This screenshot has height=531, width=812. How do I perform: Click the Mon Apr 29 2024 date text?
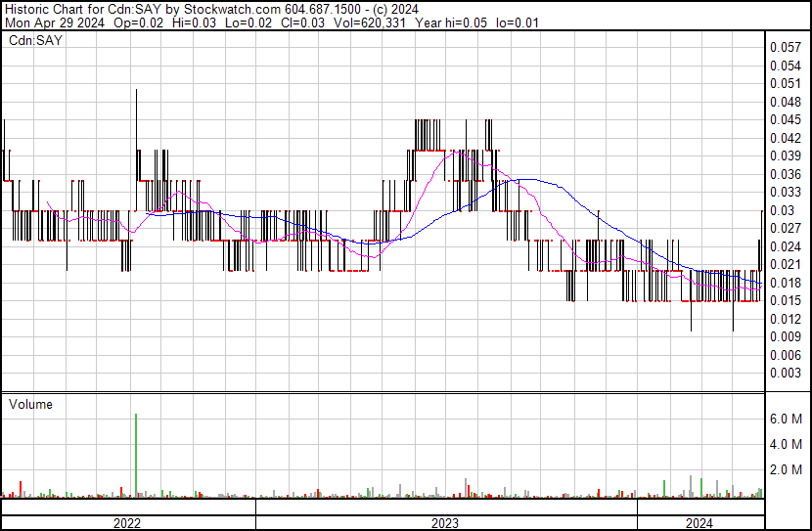[x=55, y=22]
